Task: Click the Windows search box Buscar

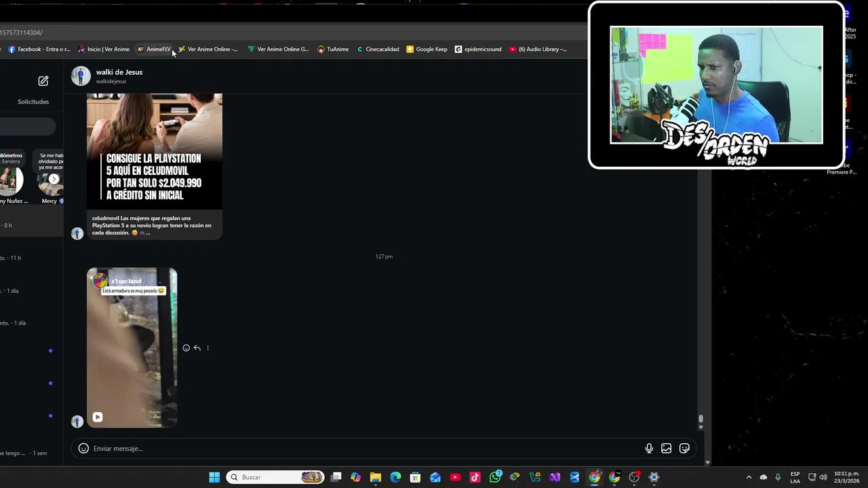Action: click(x=275, y=477)
